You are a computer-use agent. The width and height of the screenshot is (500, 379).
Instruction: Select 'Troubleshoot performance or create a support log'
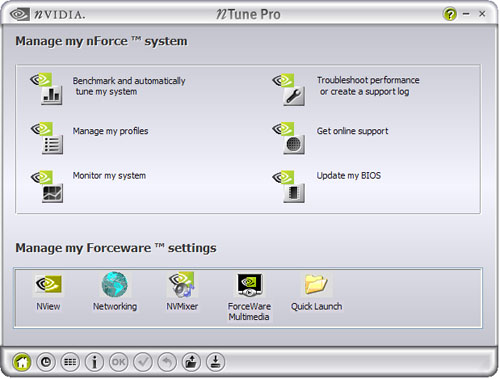pos(368,86)
